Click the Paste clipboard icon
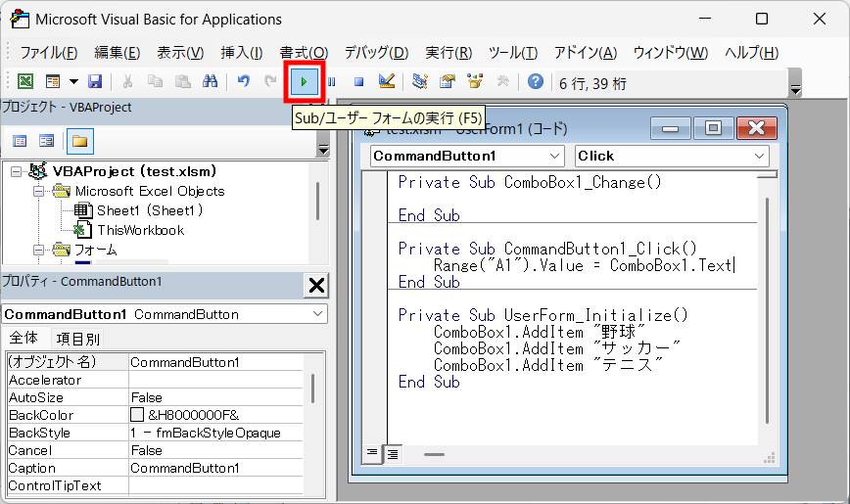Viewport: 850px width, 504px height. [x=183, y=82]
